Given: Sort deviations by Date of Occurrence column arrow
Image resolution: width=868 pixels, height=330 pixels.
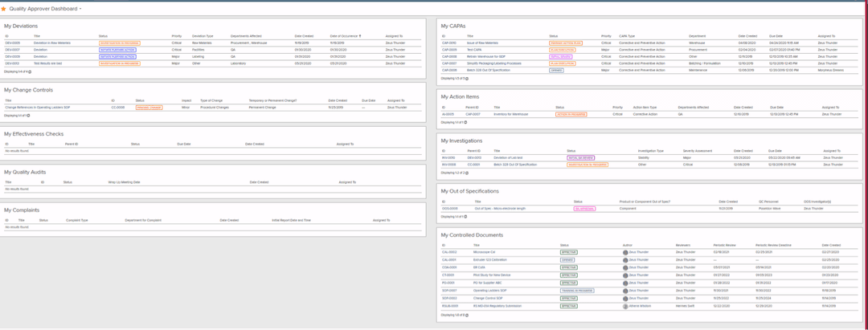Looking at the screenshot, I should [360, 36].
